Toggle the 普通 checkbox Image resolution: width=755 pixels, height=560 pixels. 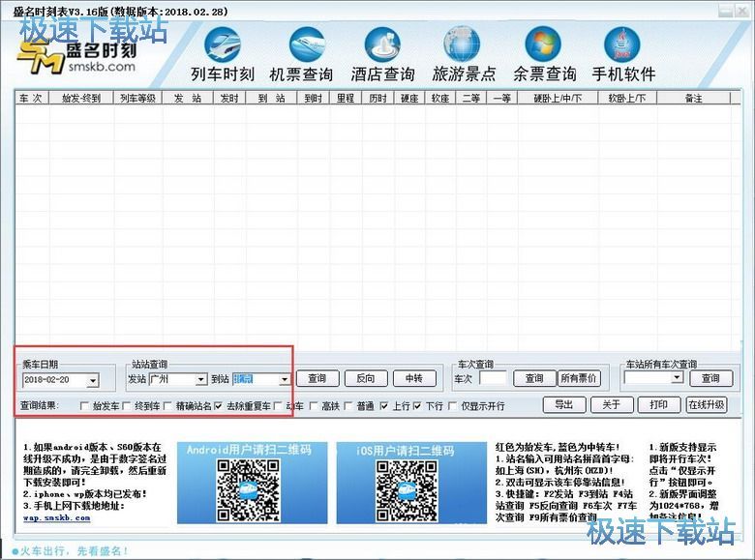[x=348, y=406]
